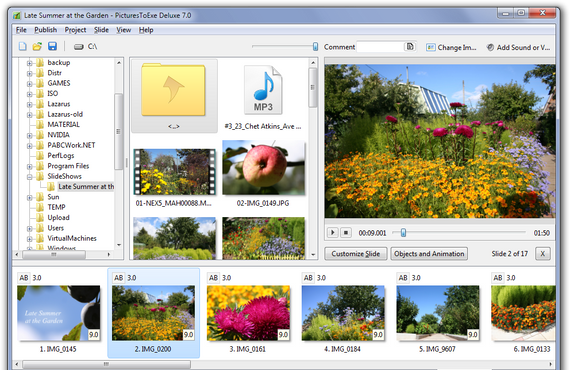
Task: Click AB transition icon on slide 2
Action: click(119, 278)
